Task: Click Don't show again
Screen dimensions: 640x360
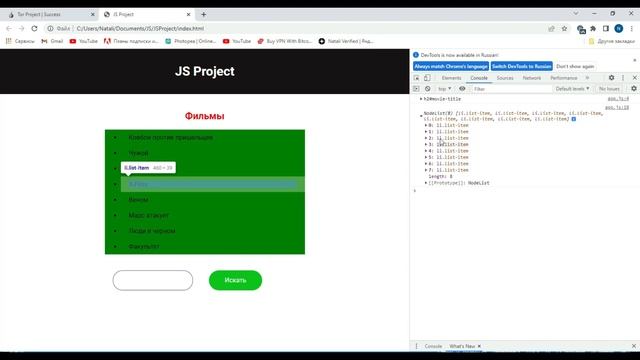Action: click(575, 66)
